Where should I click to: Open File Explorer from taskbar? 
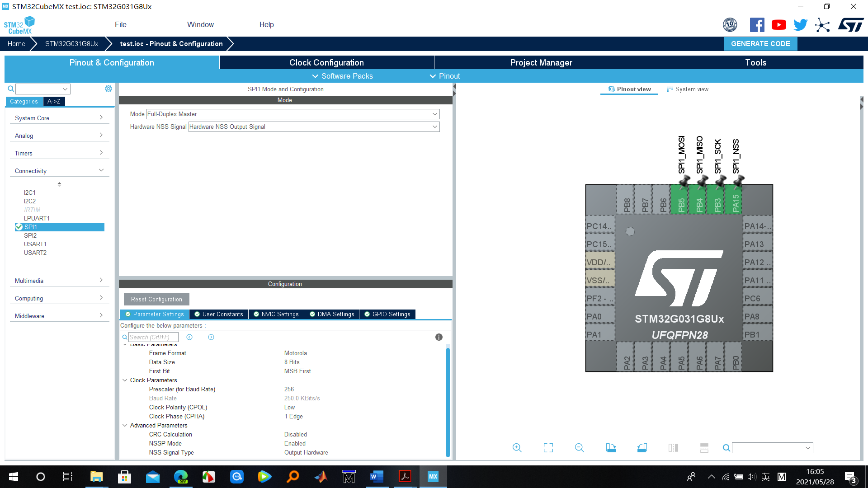(x=96, y=477)
